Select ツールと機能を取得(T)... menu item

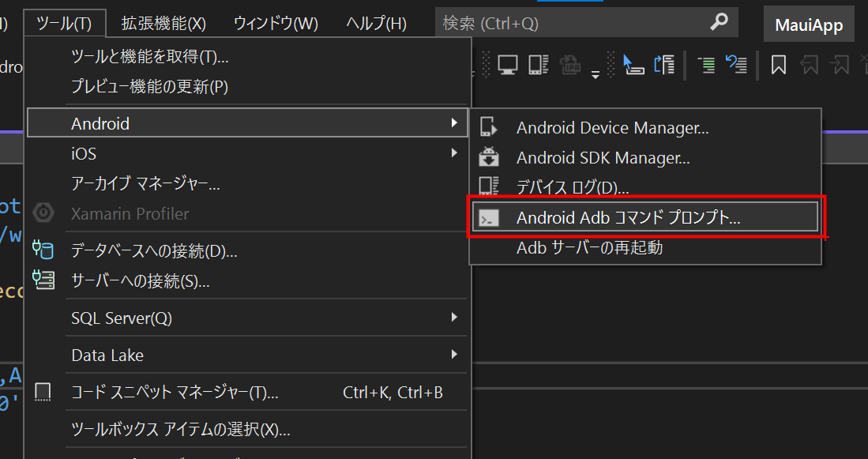(x=248, y=56)
